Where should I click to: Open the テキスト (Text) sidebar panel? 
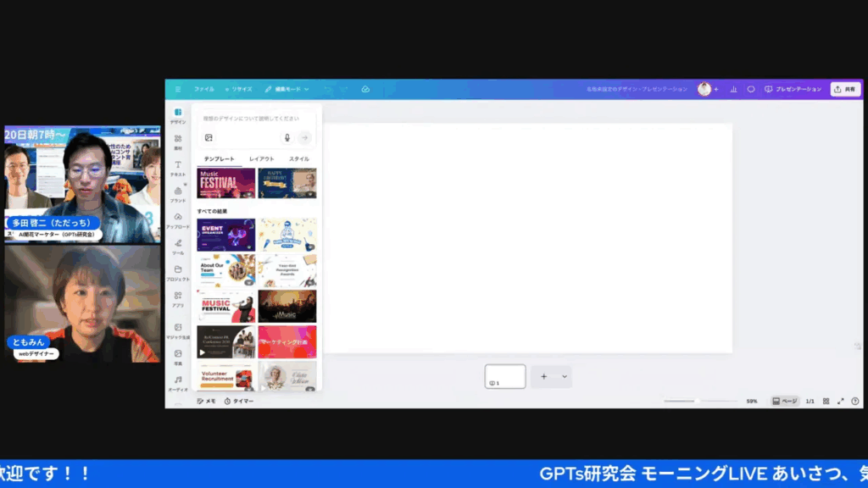[178, 168]
